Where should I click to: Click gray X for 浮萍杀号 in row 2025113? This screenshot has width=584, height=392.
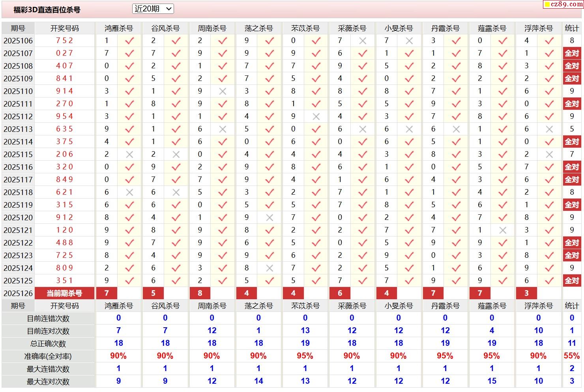click(x=549, y=129)
